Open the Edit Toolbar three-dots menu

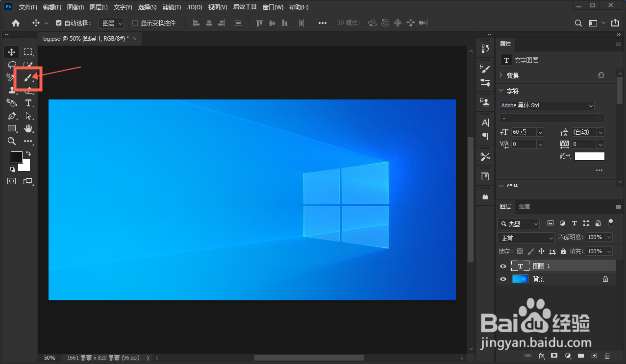28,141
